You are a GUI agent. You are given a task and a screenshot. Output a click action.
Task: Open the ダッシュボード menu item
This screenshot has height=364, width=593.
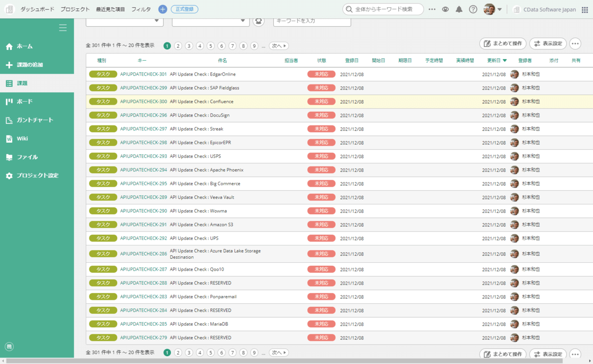tap(38, 9)
